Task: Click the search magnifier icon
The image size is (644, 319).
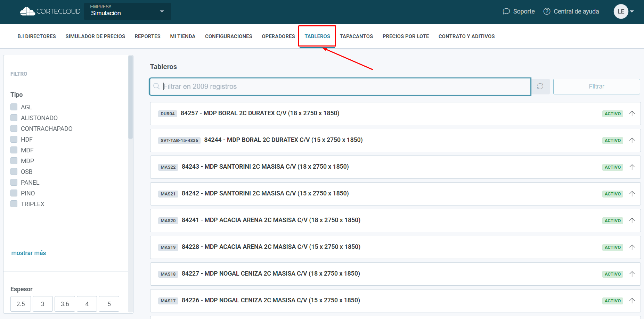Action: pos(157,86)
